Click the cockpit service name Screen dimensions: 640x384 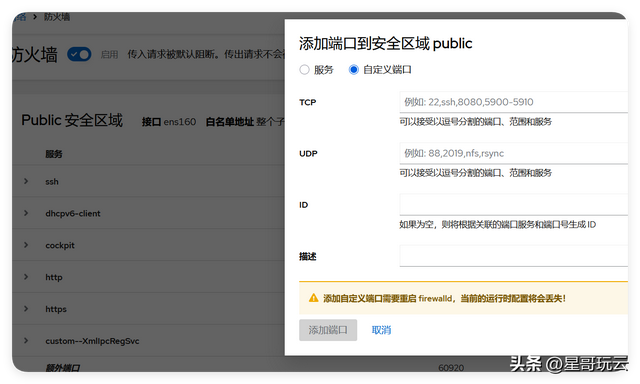[x=60, y=245]
